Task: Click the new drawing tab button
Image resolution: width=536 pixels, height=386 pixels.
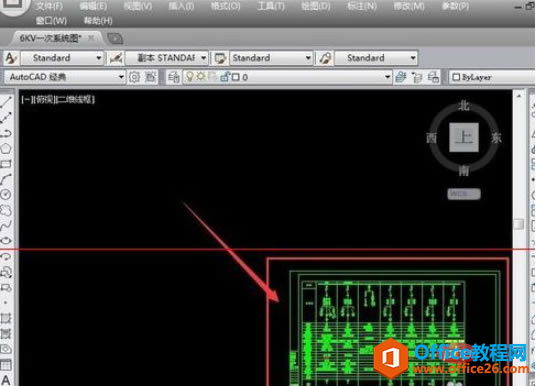Action: pyautogui.click(x=115, y=39)
